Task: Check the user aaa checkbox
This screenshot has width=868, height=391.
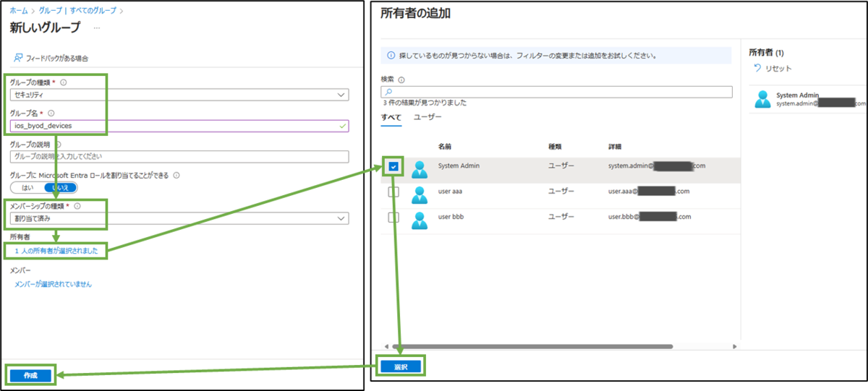Action: 393,192
